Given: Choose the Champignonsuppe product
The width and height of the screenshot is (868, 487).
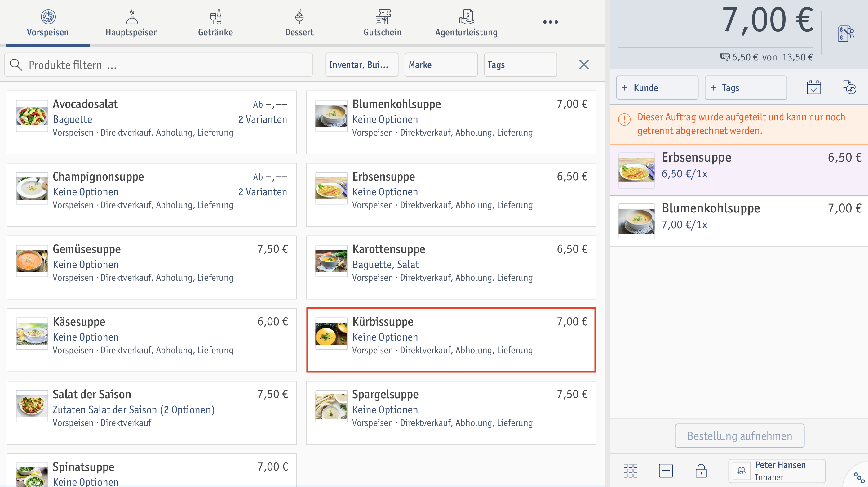Looking at the screenshot, I should click(x=152, y=195).
